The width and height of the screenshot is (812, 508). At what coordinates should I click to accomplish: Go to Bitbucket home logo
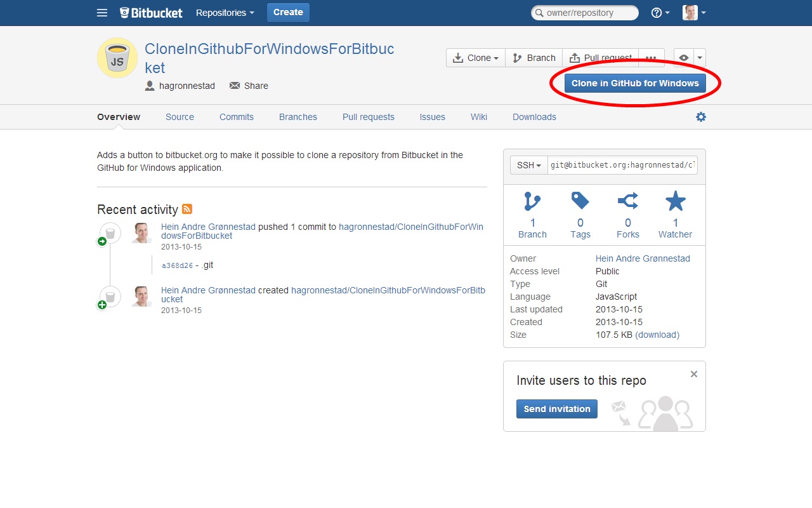pos(151,13)
